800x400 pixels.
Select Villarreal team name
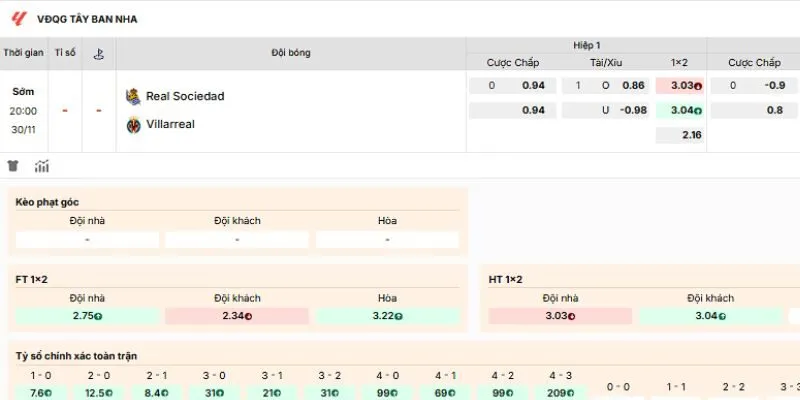[170, 124]
